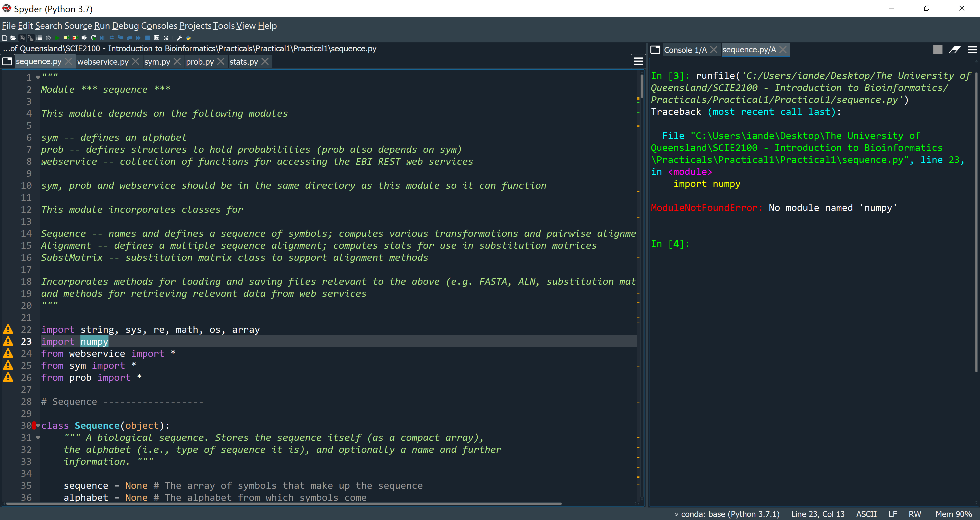Image resolution: width=980 pixels, height=520 pixels.
Task: Open a file using the folder toolbar icon
Action: click(13, 38)
